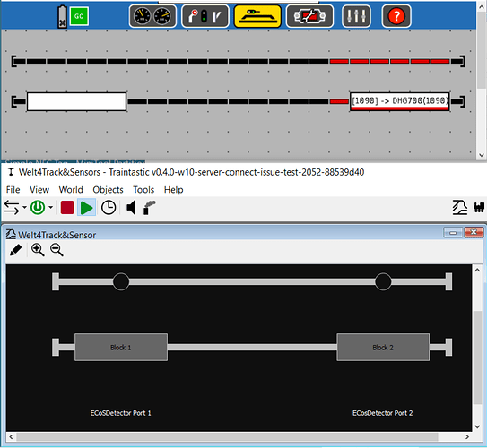The height and width of the screenshot is (448, 487).
Task: Click the green GO button
Action: [79, 16]
